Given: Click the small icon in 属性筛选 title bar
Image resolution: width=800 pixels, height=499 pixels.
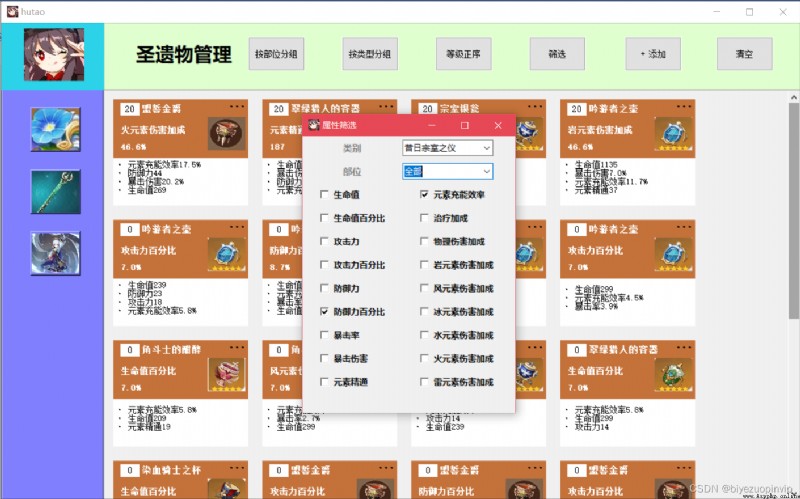Looking at the screenshot, I should pyautogui.click(x=314, y=125).
